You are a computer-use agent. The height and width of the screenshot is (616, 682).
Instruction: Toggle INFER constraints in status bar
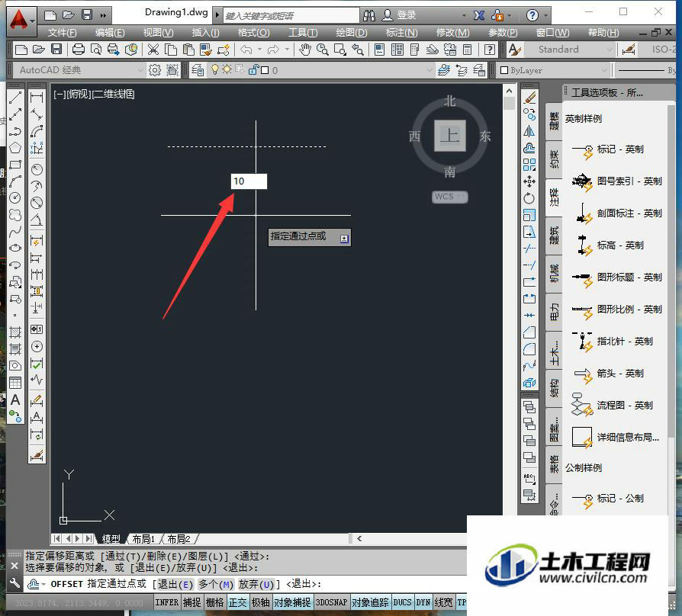pyautogui.click(x=167, y=602)
